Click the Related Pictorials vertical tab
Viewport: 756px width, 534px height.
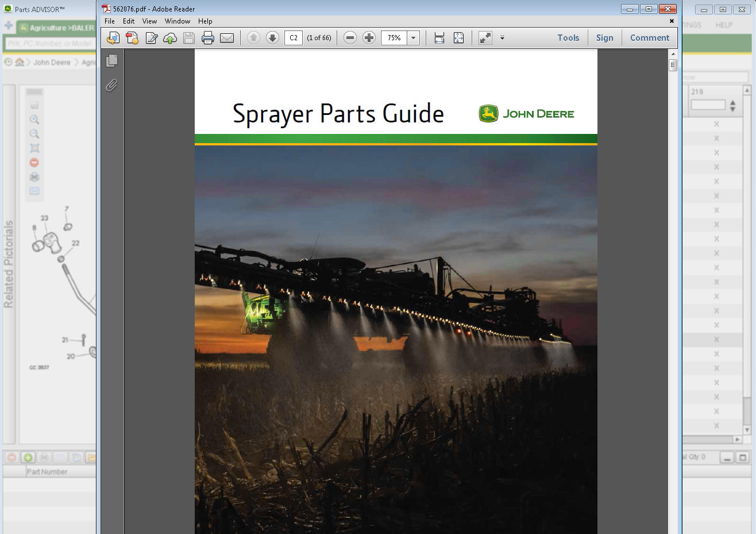coord(9,264)
